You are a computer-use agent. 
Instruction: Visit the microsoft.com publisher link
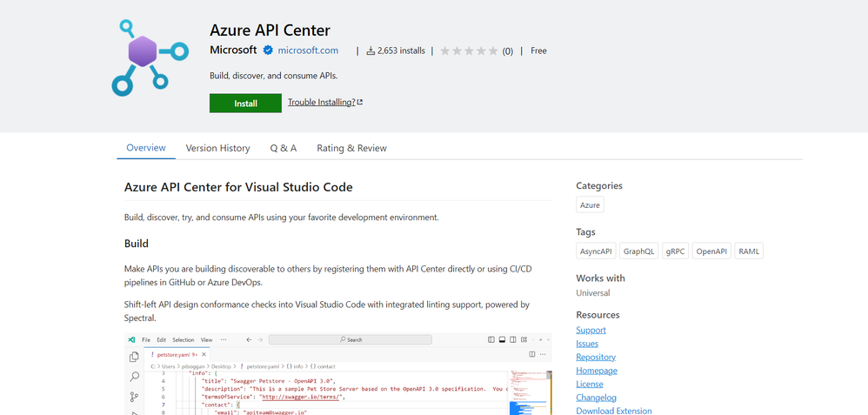[x=308, y=50]
